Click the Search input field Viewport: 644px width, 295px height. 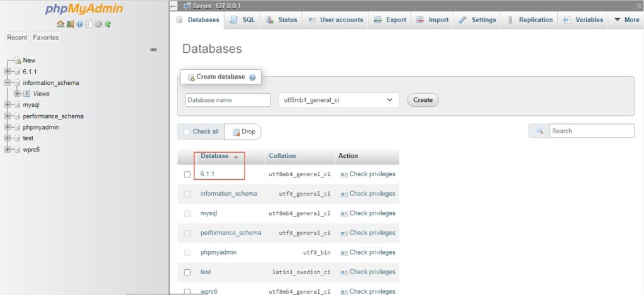pos(592,131)
